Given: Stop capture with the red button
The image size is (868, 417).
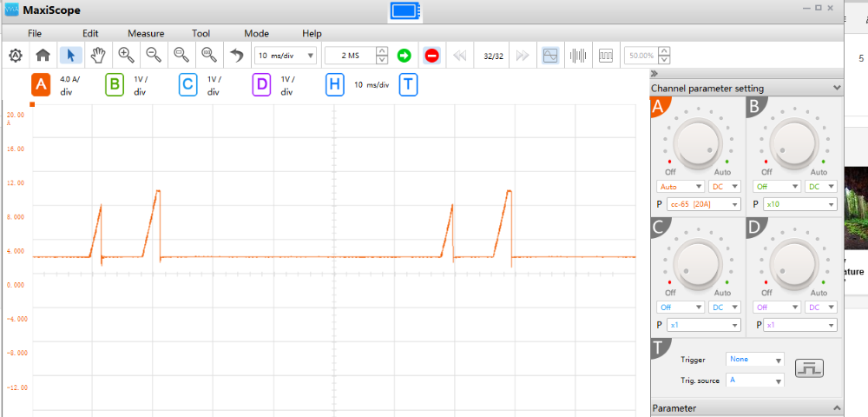Looking at the screenshot, I should click(431, 56).
